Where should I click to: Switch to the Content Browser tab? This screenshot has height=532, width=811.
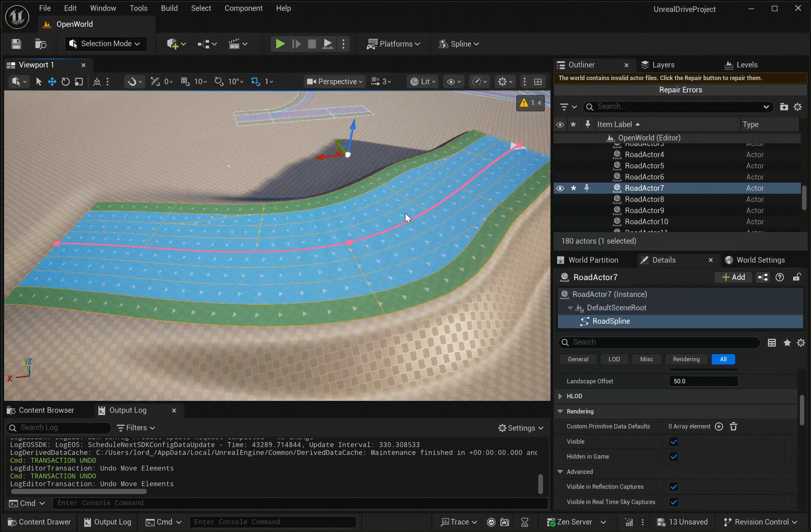tap(41, 410)
